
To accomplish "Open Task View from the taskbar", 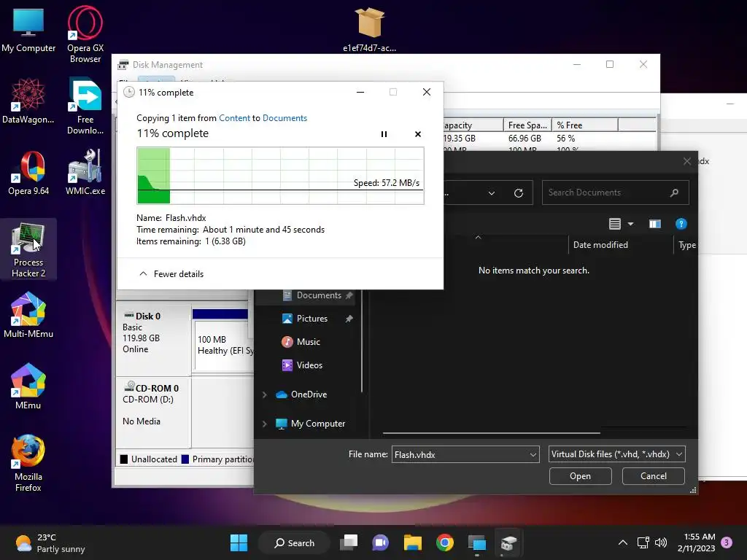I will point(349,542).
